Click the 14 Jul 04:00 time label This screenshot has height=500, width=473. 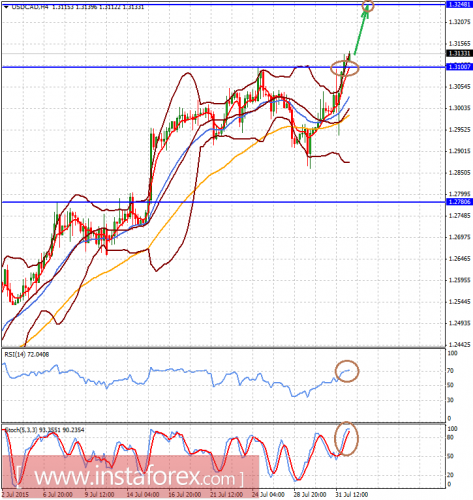pos(142,494)
